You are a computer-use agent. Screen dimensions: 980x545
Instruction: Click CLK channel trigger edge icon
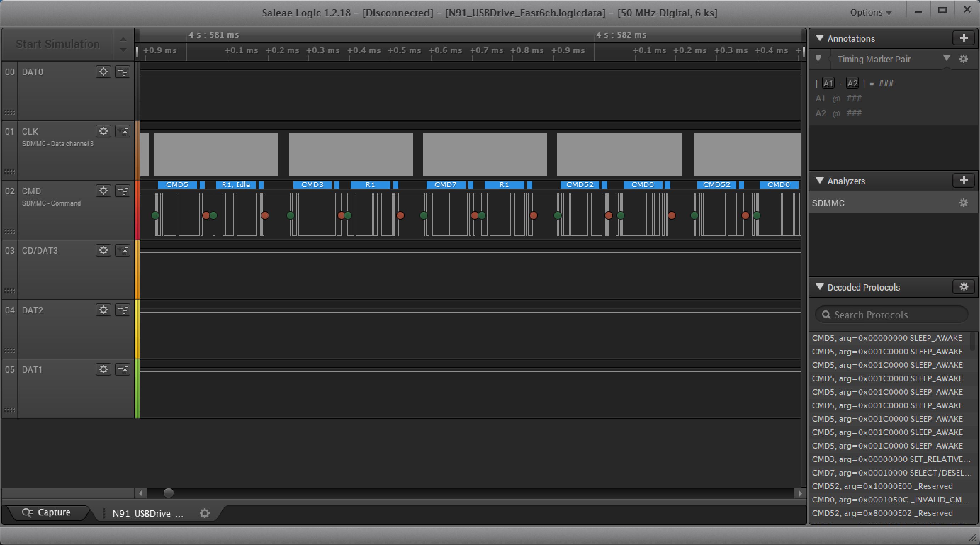pyautogui.click(x=123, y=131)
